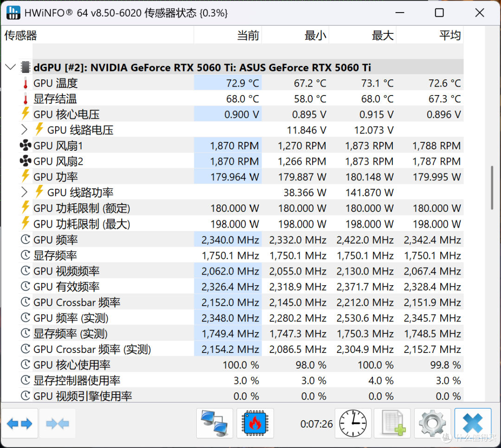This screenshot has height=448, width=501.
Task: Select the GPU 功耗限制 (额定) row label
Action: point(82,208)
